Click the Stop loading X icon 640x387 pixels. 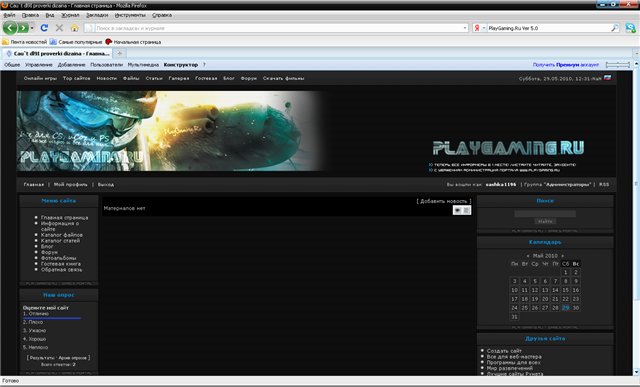[60, 28]
